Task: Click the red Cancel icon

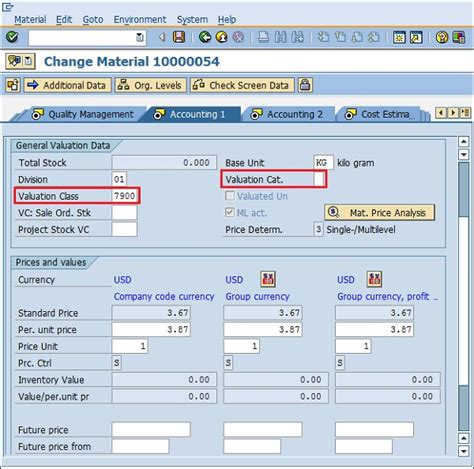Action: [x=238, y=37]
